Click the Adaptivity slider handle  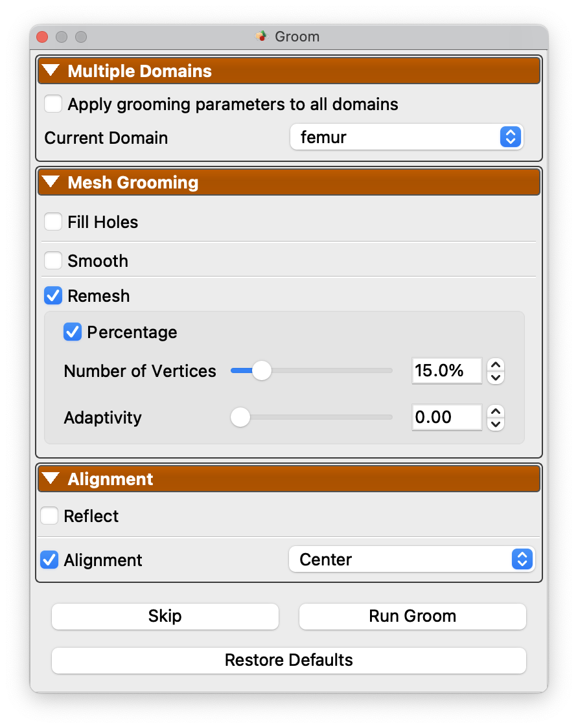[x=240, y=417]
